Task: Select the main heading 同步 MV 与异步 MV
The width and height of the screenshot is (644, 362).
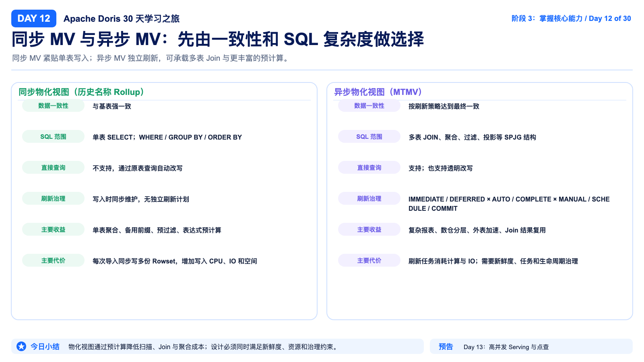Action: tap(218, 39)
